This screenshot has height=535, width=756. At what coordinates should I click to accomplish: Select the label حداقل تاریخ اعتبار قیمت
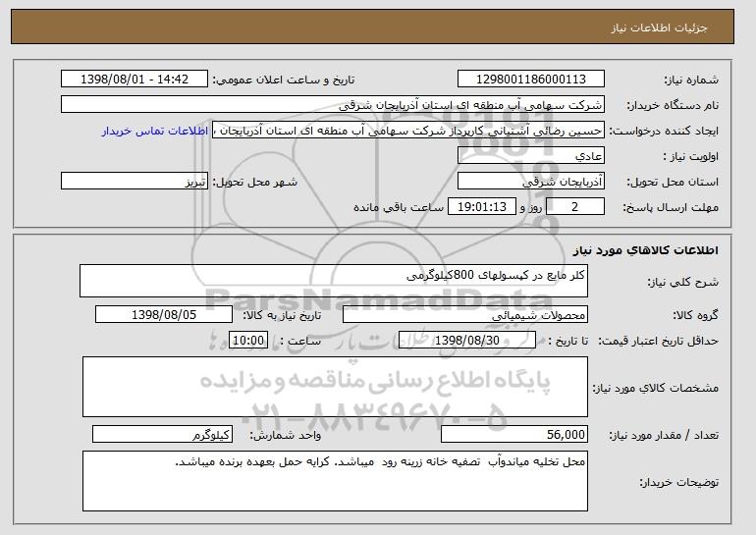point(659,341)
